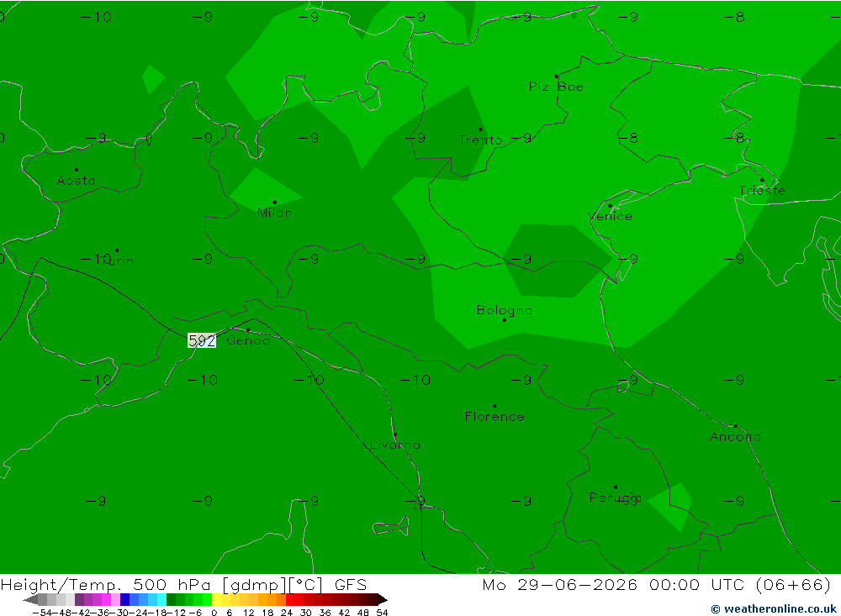Pick the bright magenta legend swatch
841x616 pixels.
click(x=106, y=600)
